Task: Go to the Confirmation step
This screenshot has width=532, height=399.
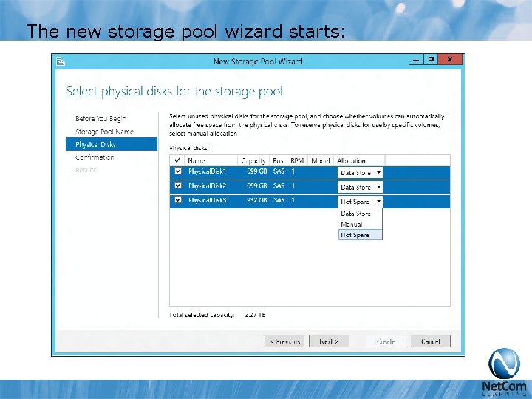Action: click(95, 157)
